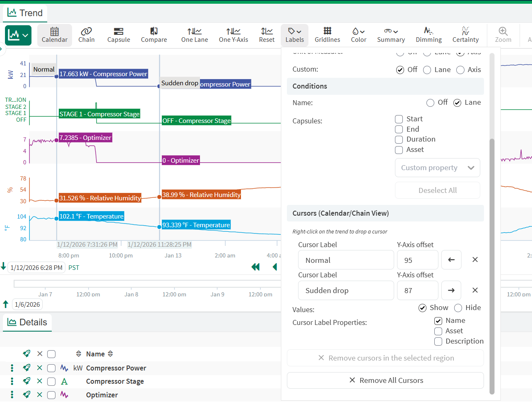Switch to Compare view in toolbar
Viewport: 532px width, 404px height.
click(x=154, y=35)
